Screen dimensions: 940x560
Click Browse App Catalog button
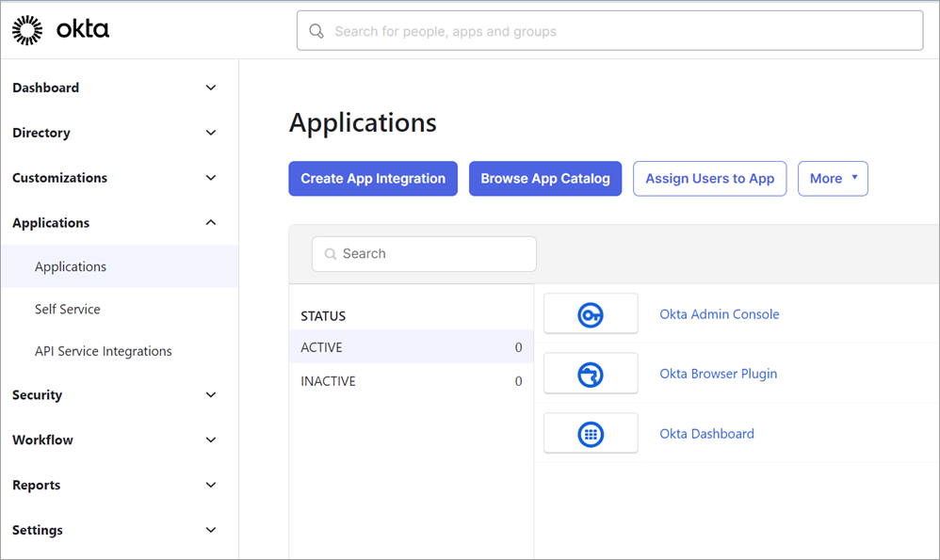(x=545, y=179)
